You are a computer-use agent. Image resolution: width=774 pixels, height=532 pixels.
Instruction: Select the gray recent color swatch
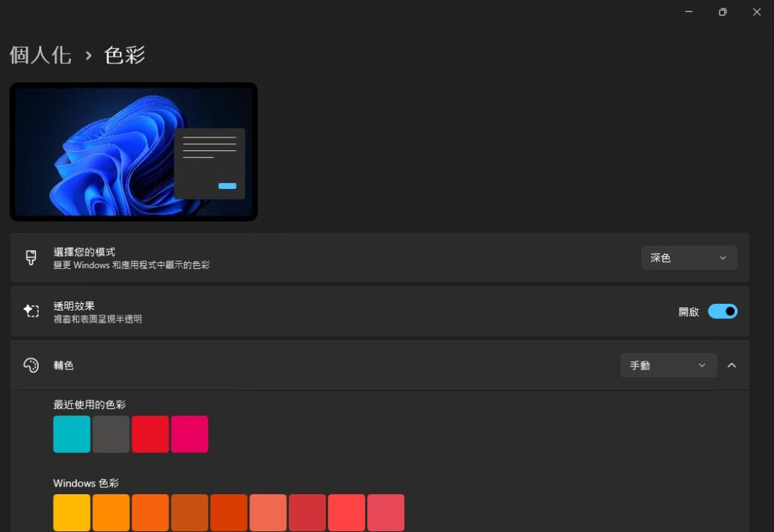tap(110, 434)
